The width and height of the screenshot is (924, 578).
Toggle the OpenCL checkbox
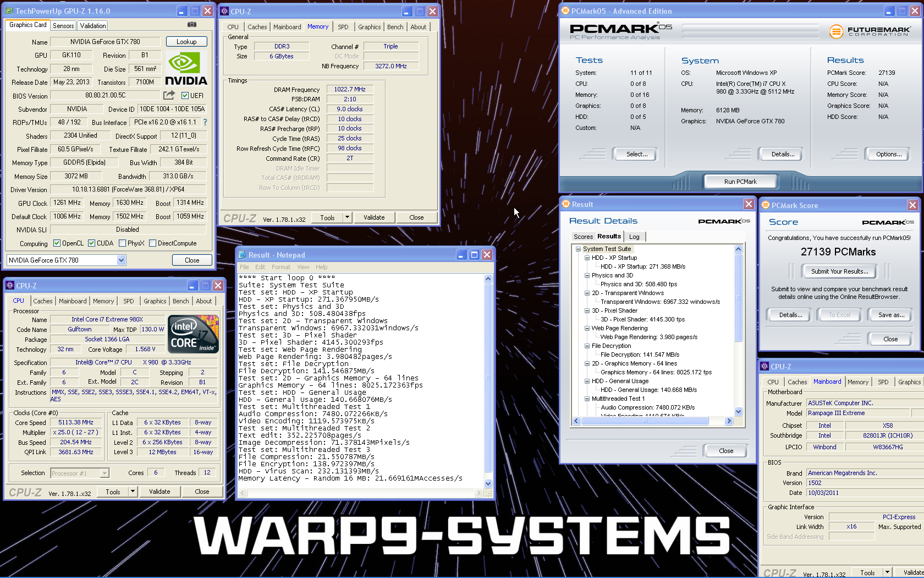pyautogui.click(x=57, y=243)
